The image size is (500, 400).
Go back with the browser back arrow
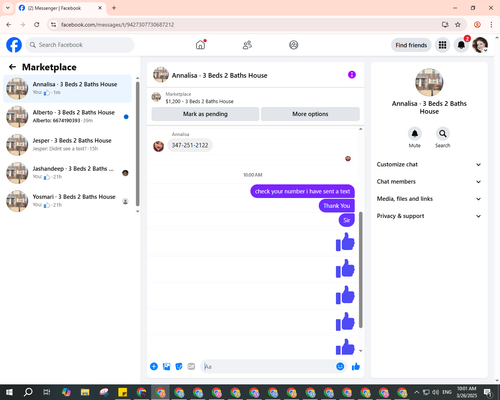pyautogui.click(x=9, y=25)
